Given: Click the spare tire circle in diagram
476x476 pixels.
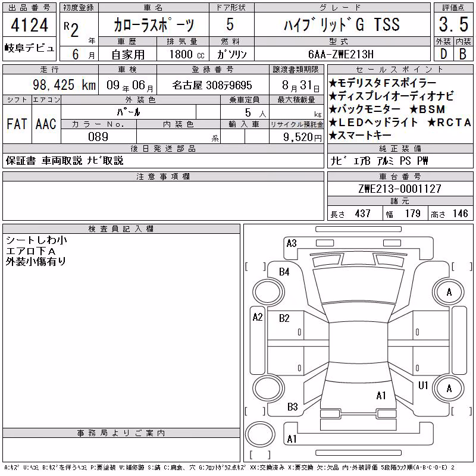Looking at the screenshot, I should [260, 434].
